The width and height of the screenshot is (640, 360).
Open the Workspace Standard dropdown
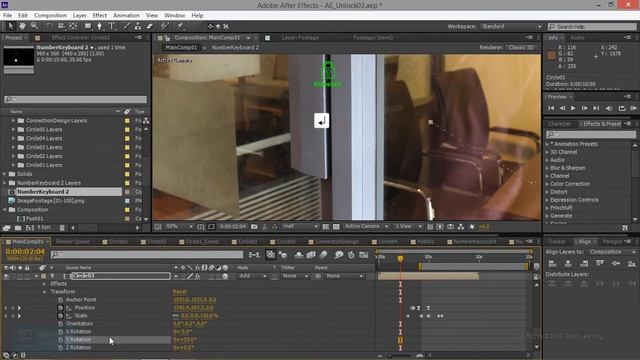pyautogui.click(x=511, y=27)
